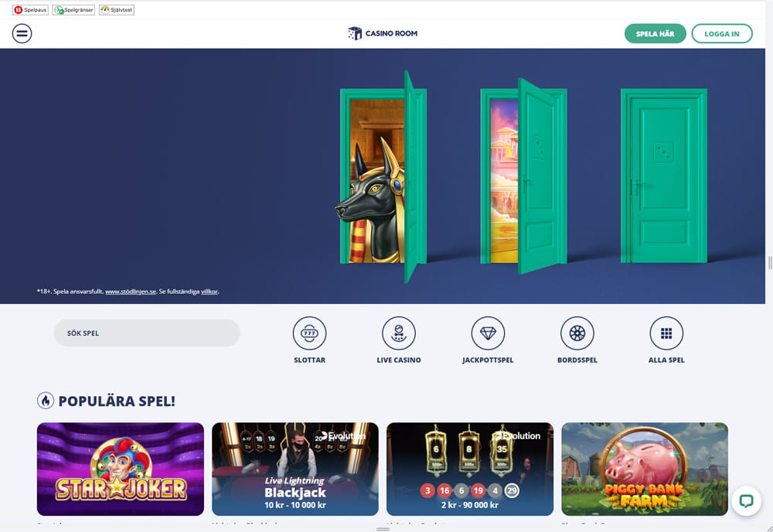
Task: Open the Spelgränser badge
Action: pos(73,10)
